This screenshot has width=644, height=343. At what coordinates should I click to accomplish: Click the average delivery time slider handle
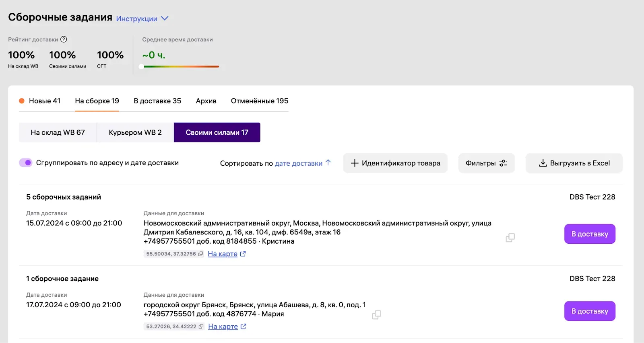click(141, 66)
